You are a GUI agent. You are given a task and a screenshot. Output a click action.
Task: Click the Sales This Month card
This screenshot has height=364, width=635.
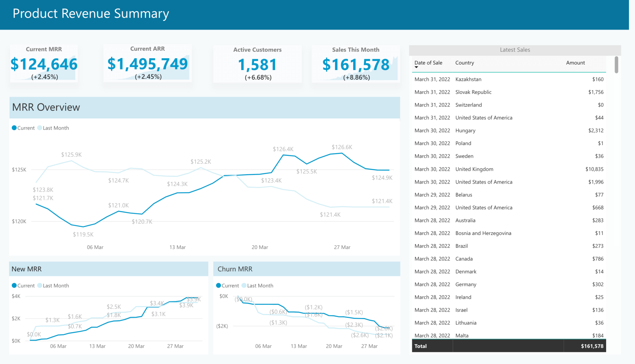[x=356, y=64]
